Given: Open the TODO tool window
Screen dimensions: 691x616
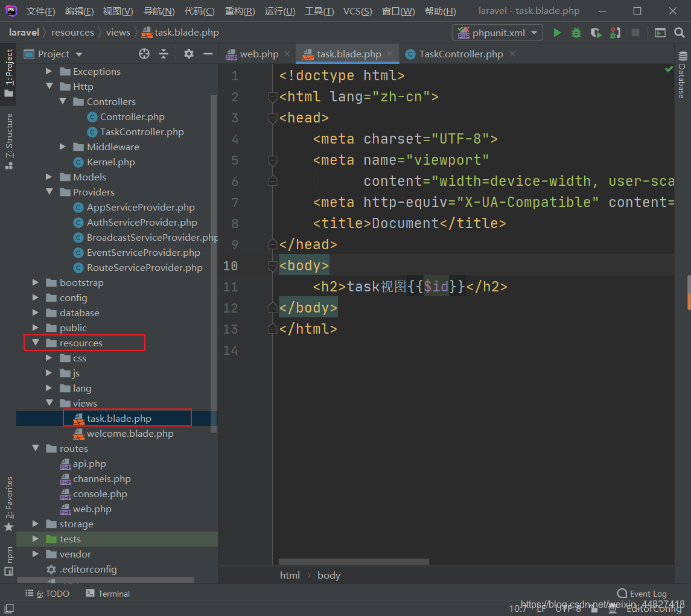Looking at the screenshot, I should [x=48, y=594].
